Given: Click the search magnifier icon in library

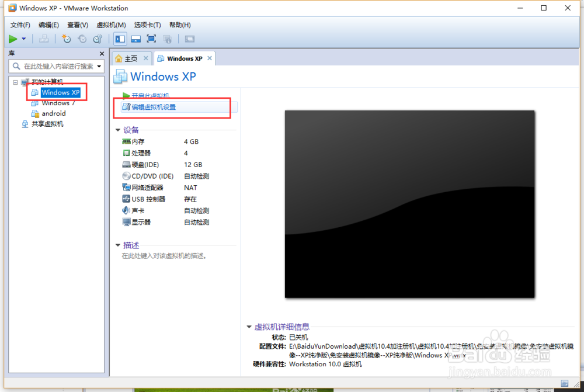Looking at the screenshot, I should click(x=16, y=67).
